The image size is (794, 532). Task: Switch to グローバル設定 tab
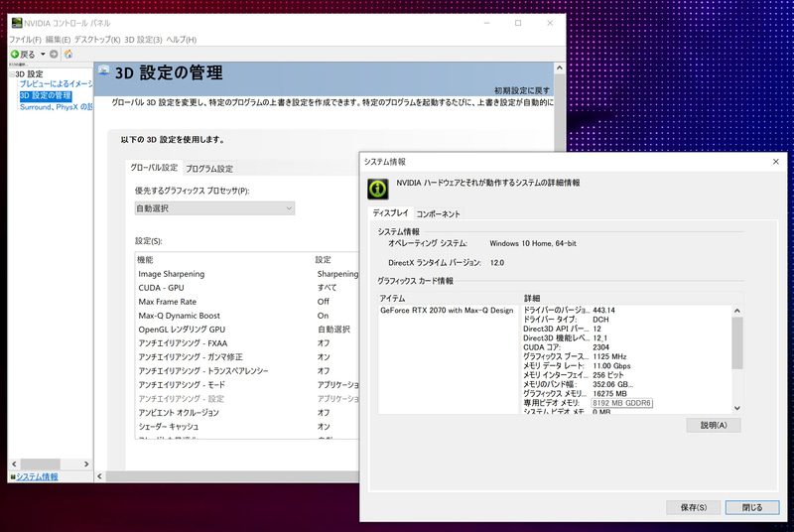click(x=154, y=168)
